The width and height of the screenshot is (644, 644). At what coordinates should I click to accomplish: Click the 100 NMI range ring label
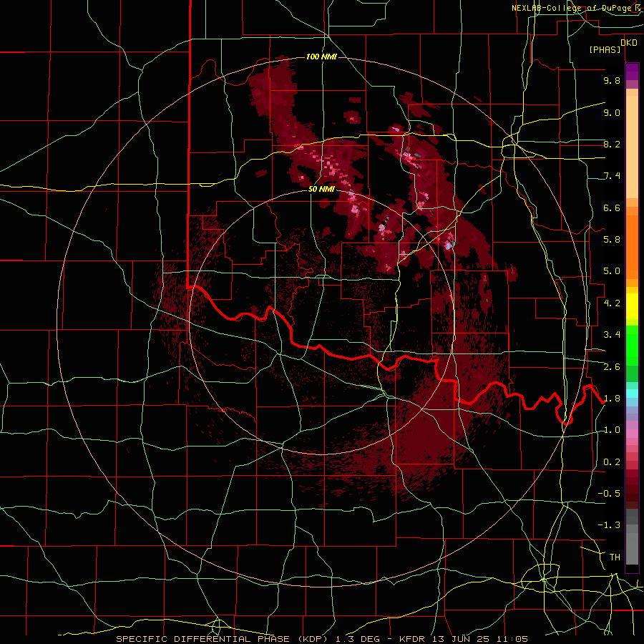click(321, 57)
